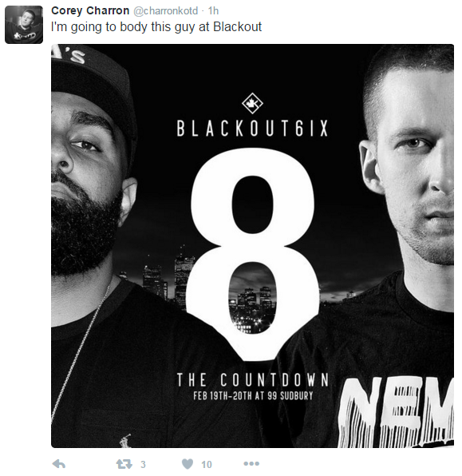Select the tweet text about Blackout

(156, 27)
